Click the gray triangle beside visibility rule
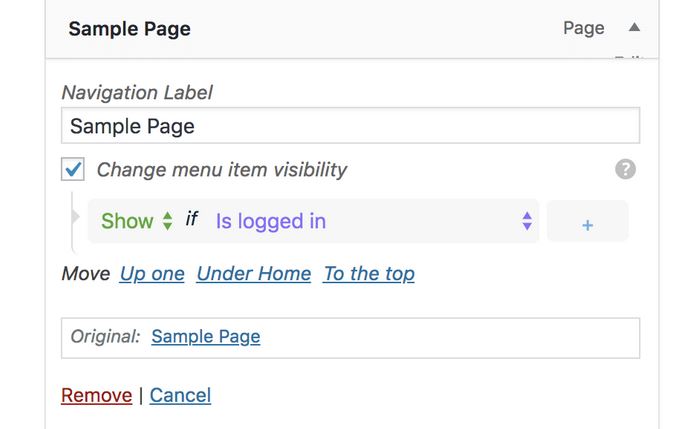 [76, 216]
